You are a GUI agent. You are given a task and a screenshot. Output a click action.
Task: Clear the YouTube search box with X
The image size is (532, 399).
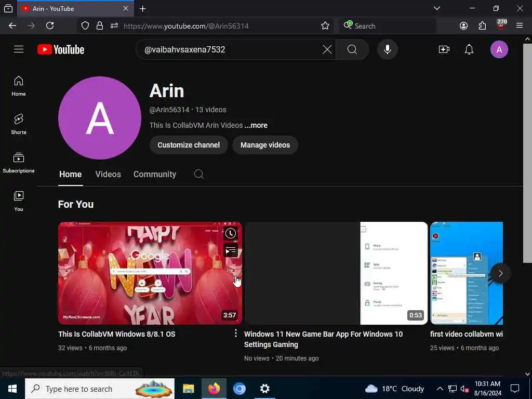coord(327,49)
